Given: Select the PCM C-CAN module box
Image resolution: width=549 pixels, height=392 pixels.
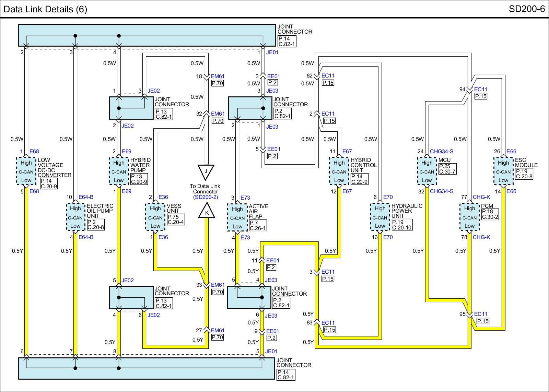Looking at the screenshot, I should [469, 217].
